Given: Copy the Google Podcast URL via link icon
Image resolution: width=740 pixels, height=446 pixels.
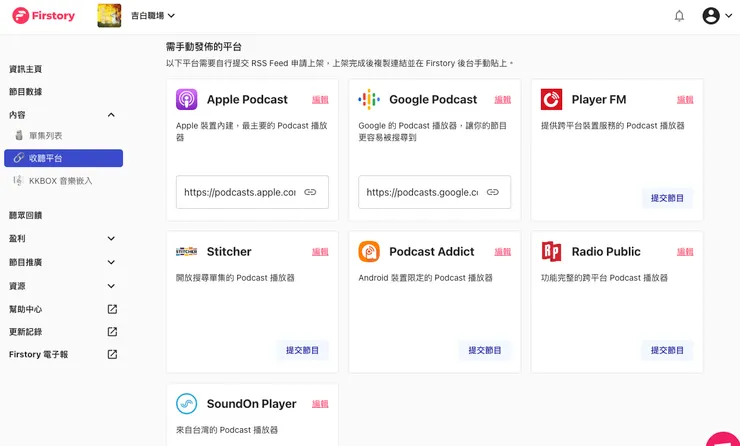Looking at the screenshot, I should point(493,192).
